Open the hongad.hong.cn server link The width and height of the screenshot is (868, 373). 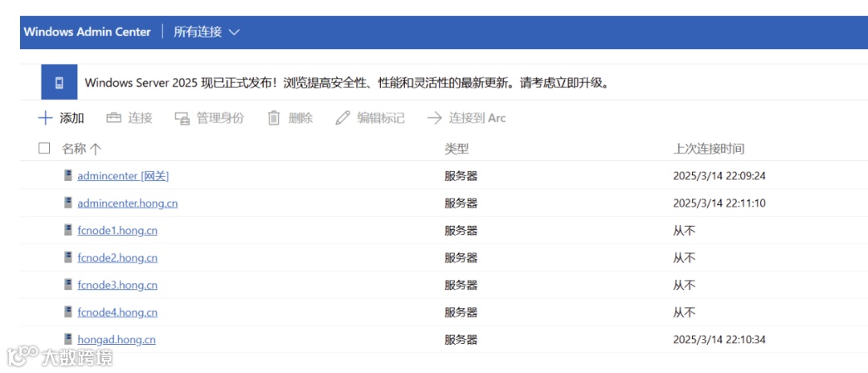(x=117, y=339)
